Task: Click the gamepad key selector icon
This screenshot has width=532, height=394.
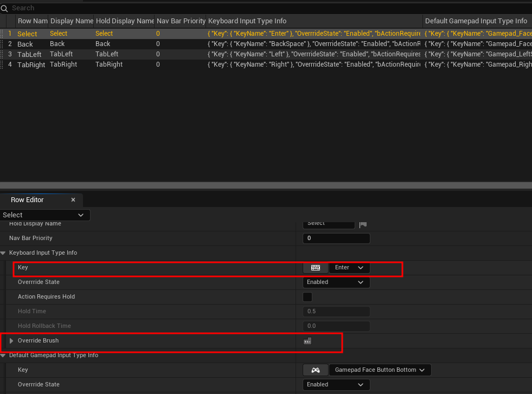Action: (315, 370)
